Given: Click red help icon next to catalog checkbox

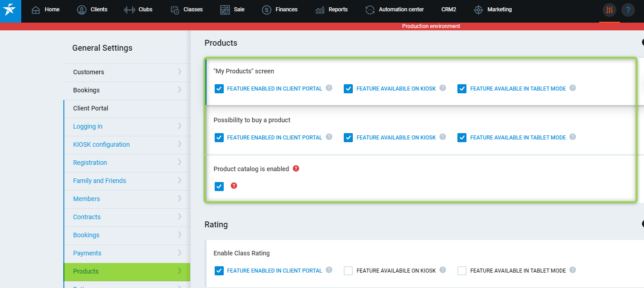Looking at the screenshot, I should pos(234,186).
